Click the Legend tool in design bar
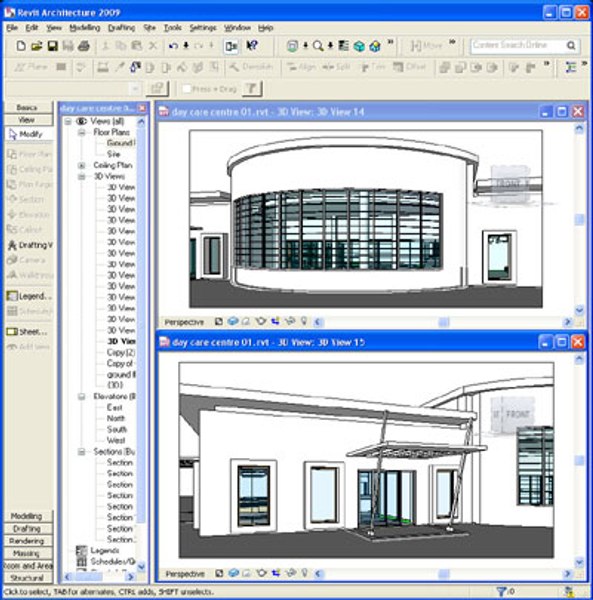593x600 pixels. 29,296
